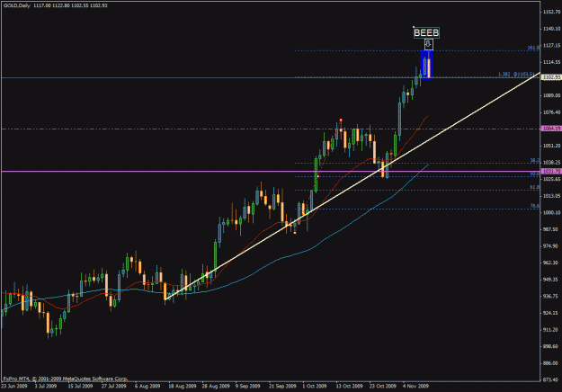Click the 1013.05 price on the scale
562x392 pixels.
(x=551, y=196)
